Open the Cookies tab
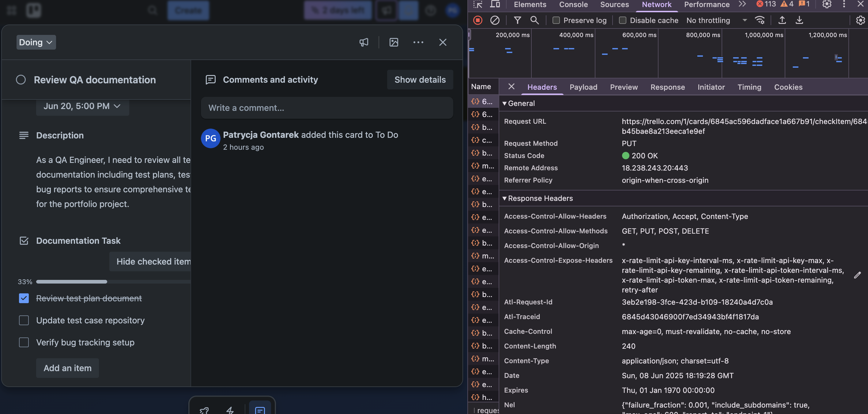The image size is (868, 414). pos(788,87)
